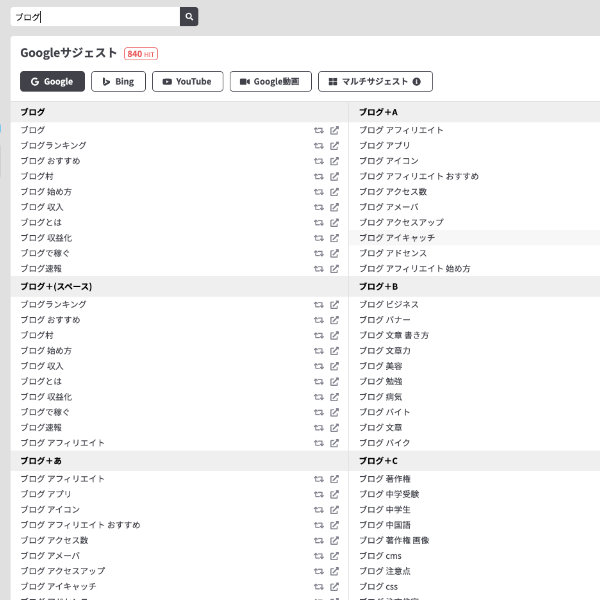Re-search ブログ村 in the top ブログ section
600x600 pixels.
[319, 176]
